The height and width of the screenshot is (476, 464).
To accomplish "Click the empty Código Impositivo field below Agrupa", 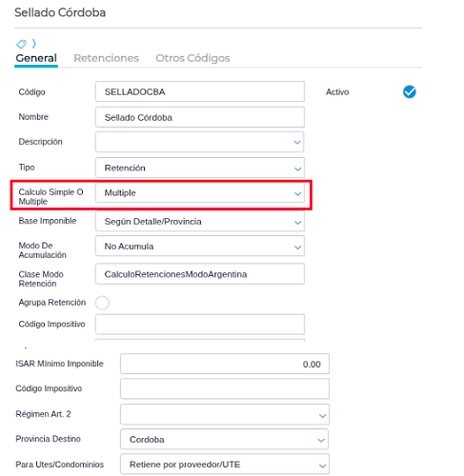I will 200,324.
